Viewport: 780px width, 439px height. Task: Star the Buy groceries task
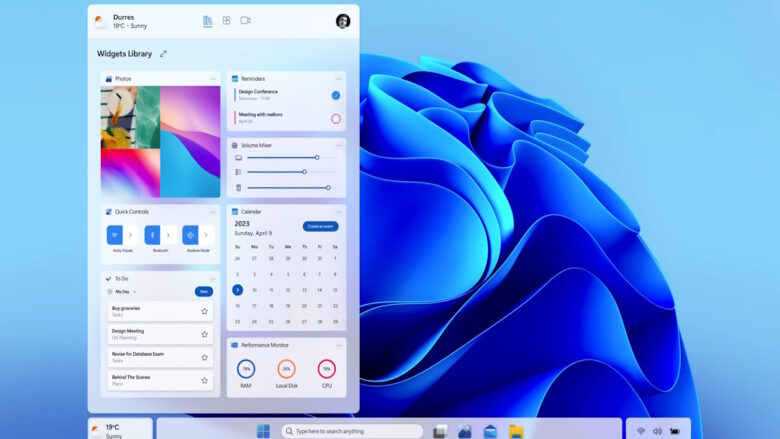204,311
